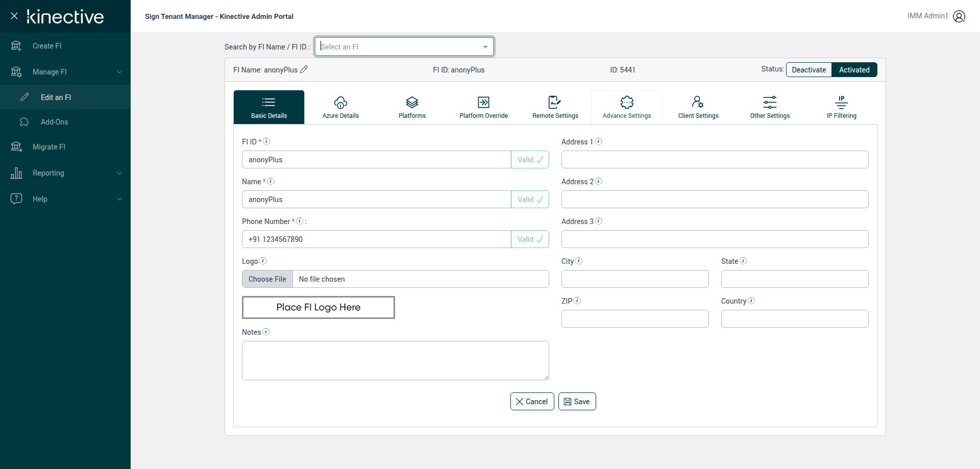The image size is (980, 469).
Task: Switch status to Deactivate
Action: point(809,70)
